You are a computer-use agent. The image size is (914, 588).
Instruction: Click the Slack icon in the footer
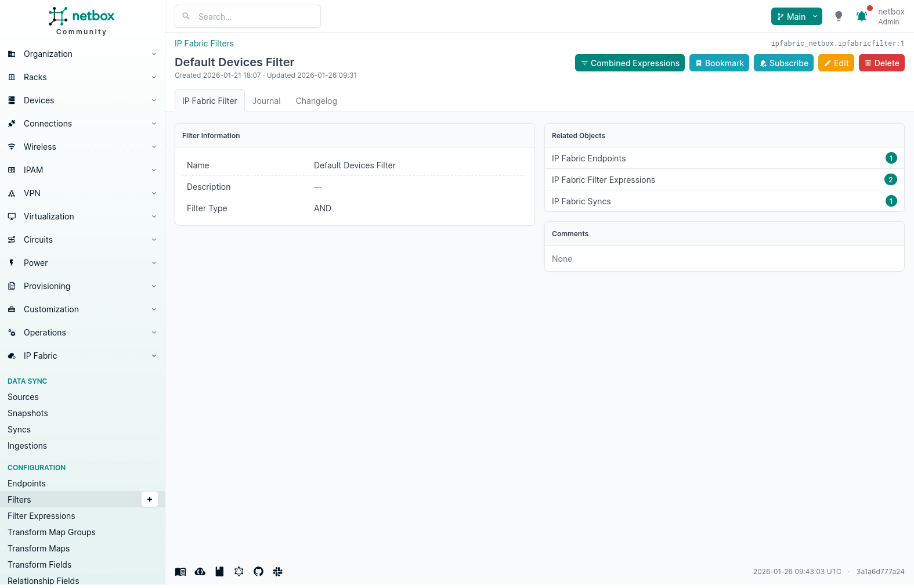click(277, 572)
